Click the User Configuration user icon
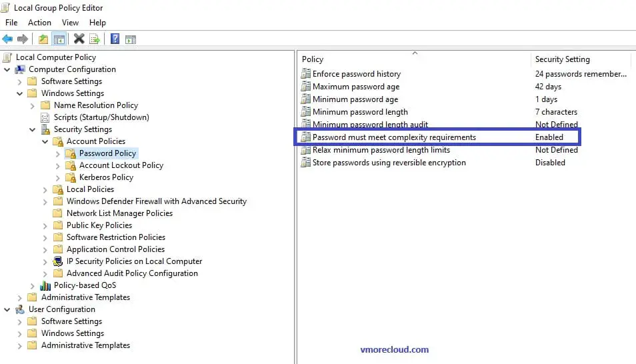The height and width of the screenshot is (364, 636). pyautogui.click(x=20, y=309)
